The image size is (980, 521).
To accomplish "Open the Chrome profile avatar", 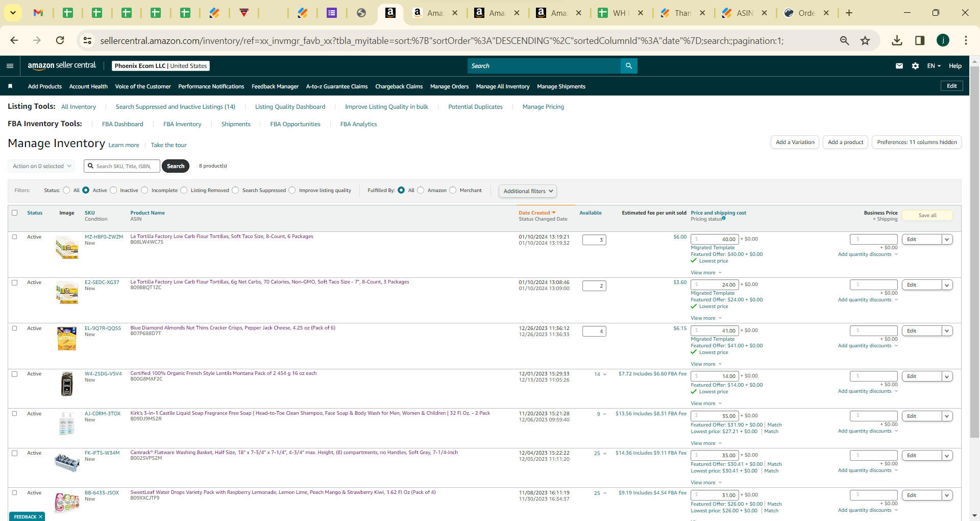I will 943,40.
